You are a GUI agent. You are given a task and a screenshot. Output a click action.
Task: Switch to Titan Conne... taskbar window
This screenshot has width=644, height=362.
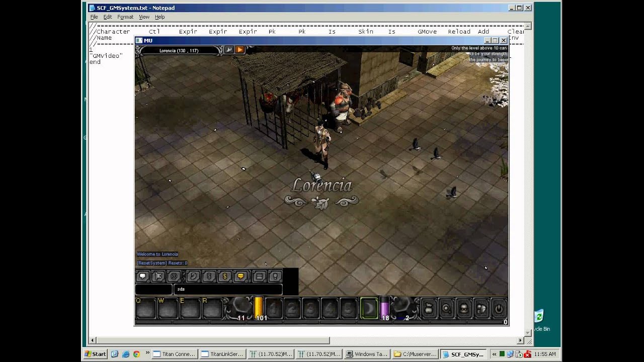(174, 354)
